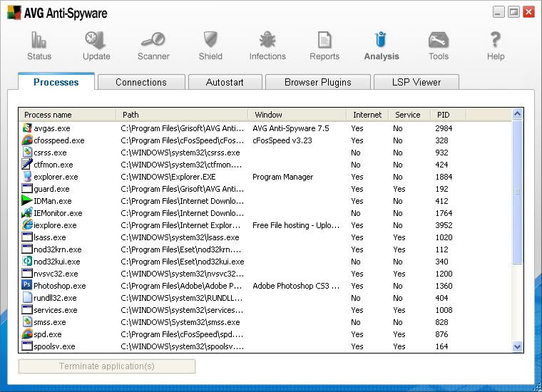Open the Tools toolbox icon
Image resolution: width=542 pixels, height=392 pixels.
click(x=439, y=40)
